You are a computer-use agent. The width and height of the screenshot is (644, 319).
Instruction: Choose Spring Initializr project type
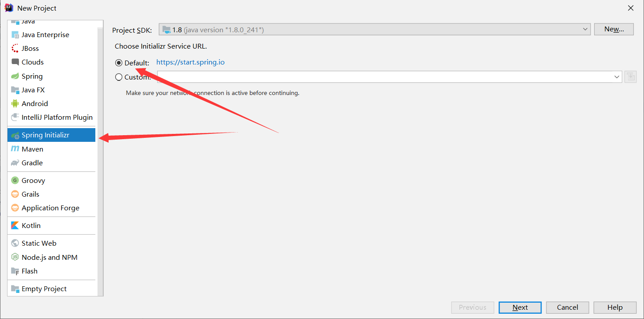(x=51, y=135)
